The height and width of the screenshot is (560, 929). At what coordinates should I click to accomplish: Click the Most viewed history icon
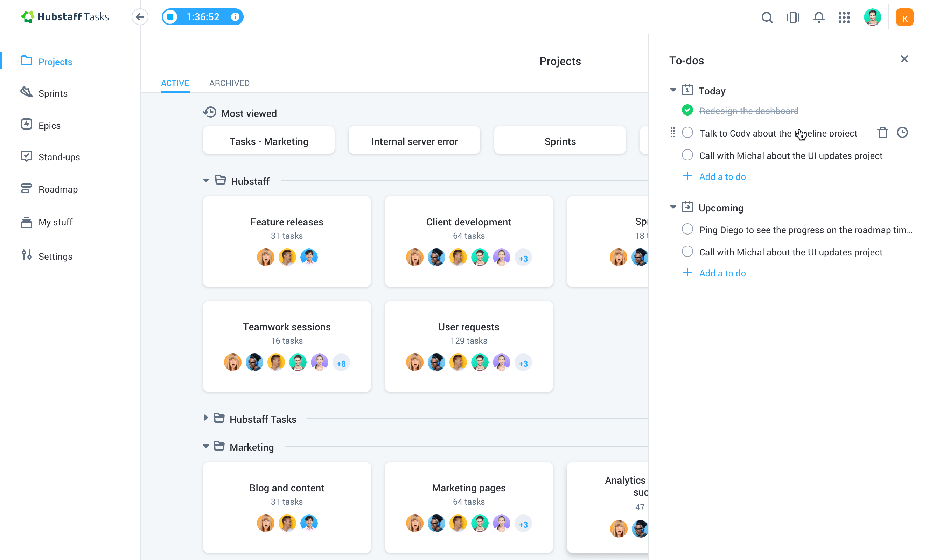pyautogui.click(x=210, y=112)
